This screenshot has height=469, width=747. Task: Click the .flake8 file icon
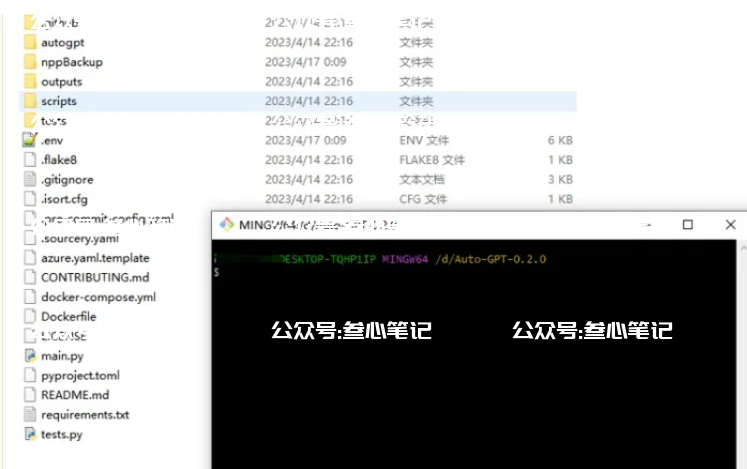click(x=30, y=159)
